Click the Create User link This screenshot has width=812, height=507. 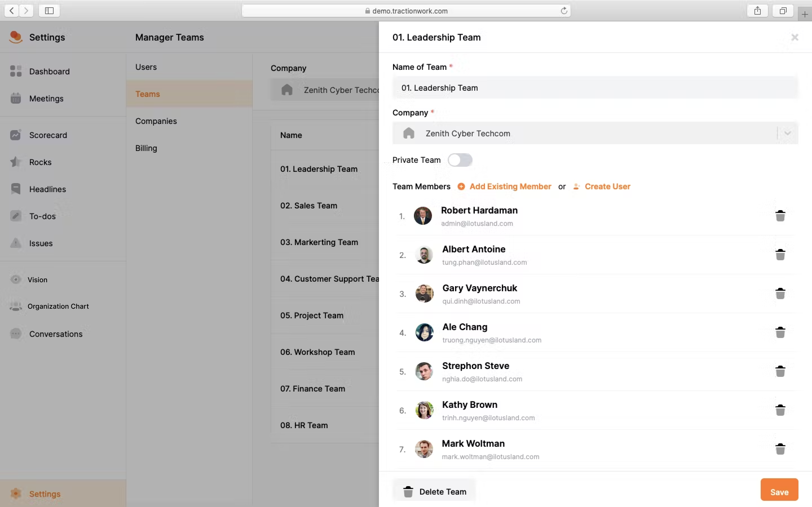[607, 186]
